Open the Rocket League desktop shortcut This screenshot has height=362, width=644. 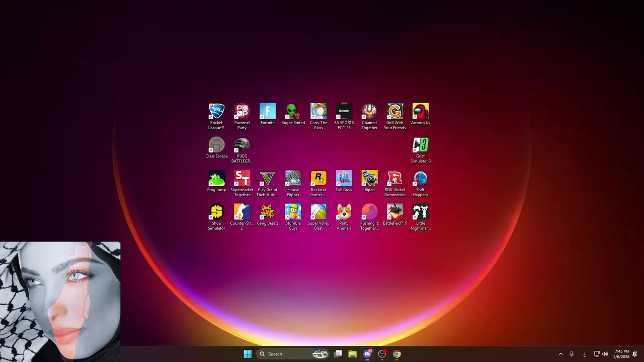[x=216, y=117]
